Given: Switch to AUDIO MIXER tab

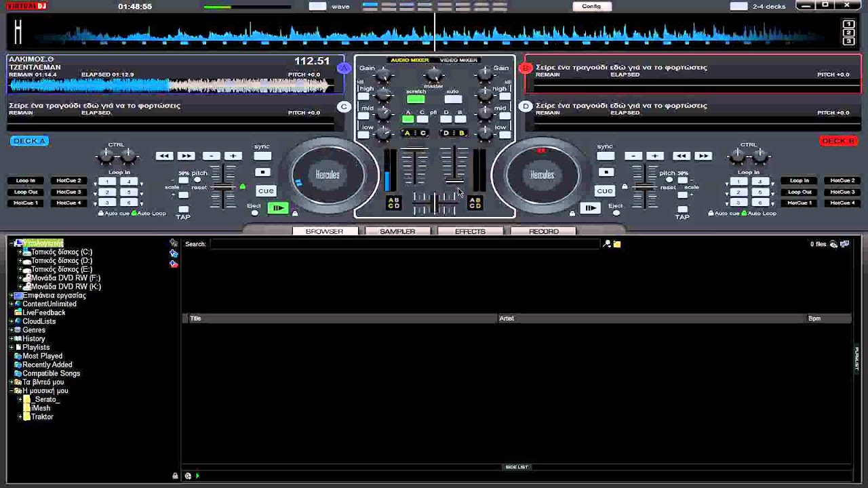Looking at the screenshot, I should click(x=409, y=60).
